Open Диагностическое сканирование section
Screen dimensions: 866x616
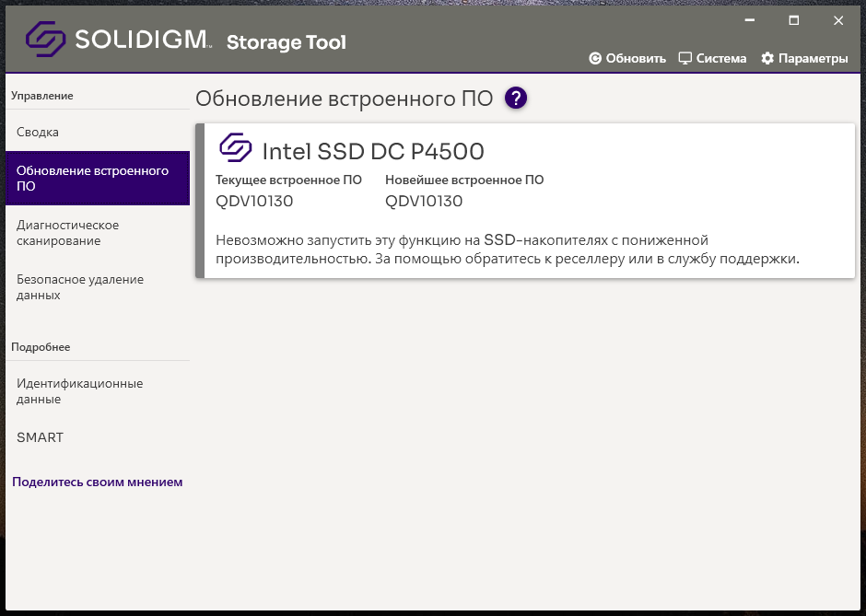tap(98, 233)
